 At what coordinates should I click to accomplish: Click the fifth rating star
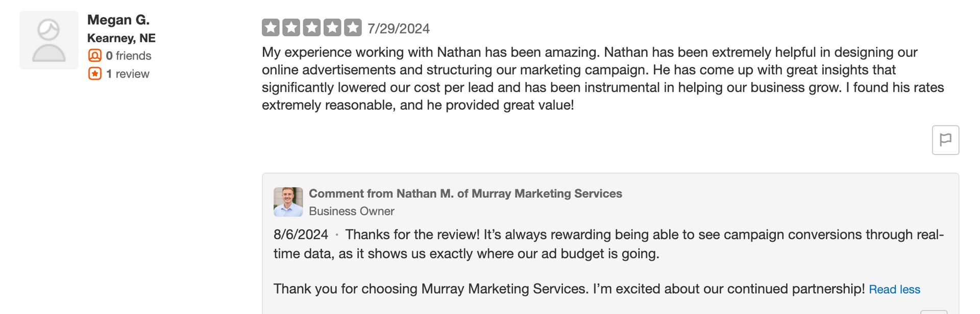pos(353,28)
